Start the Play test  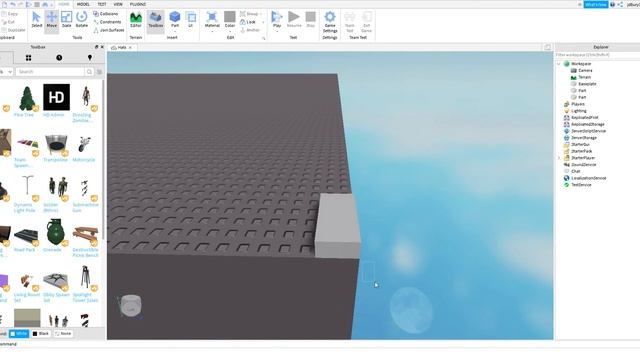point(277,18)
